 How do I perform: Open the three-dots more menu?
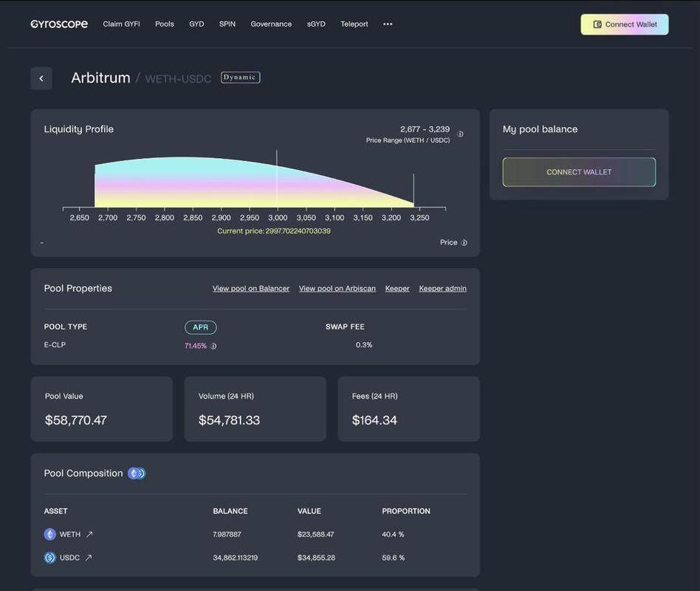(388, 24)
